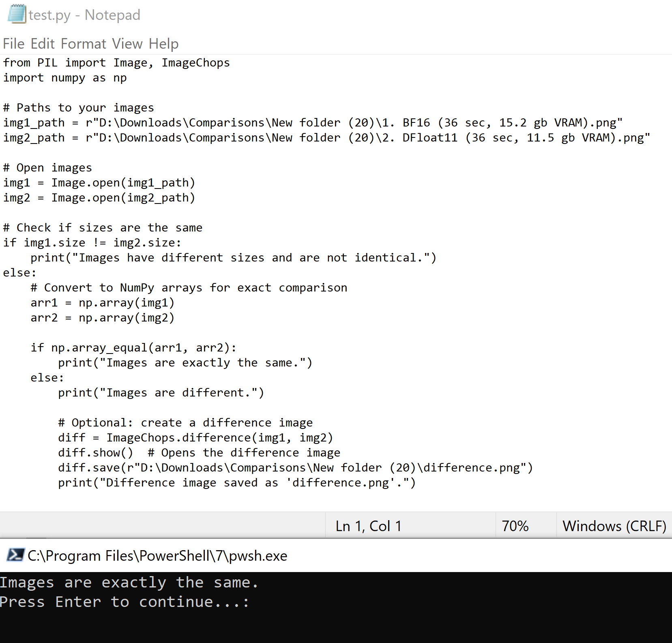The width and height of the screenshot is (672, 643).
Task: Click the 'diff.show()' line
Action: (x=199, y=453)
